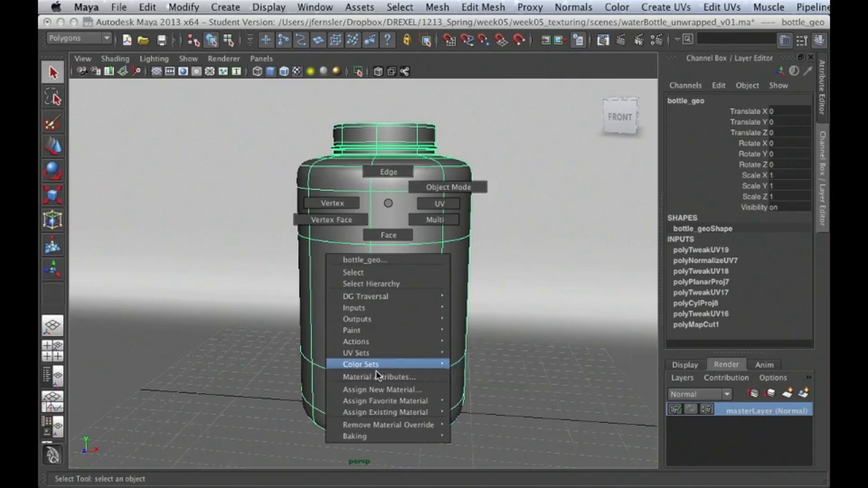This screenshot has height=488, width=868.
Task: Select the Paint Selection tool
Action: tap(53, 122)
